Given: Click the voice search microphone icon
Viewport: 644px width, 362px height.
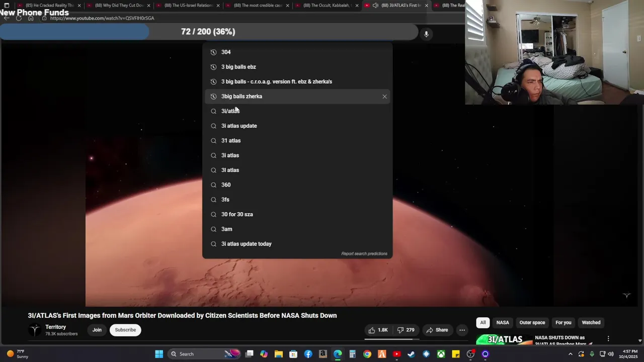Looking at the screenshot, I should [x=426, y=34].
